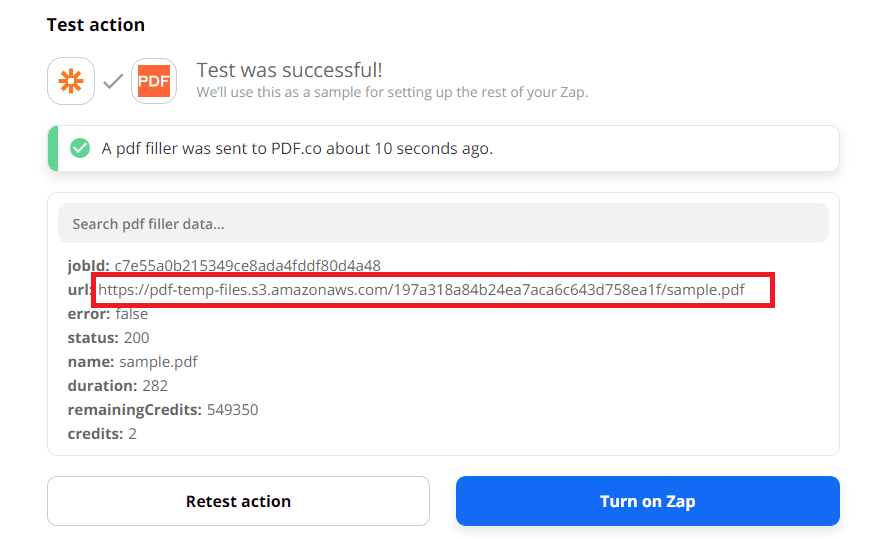Screen dimensions: 885x539
Task: Click the remainingCredits: 549350 row
Action: point(163,410)
